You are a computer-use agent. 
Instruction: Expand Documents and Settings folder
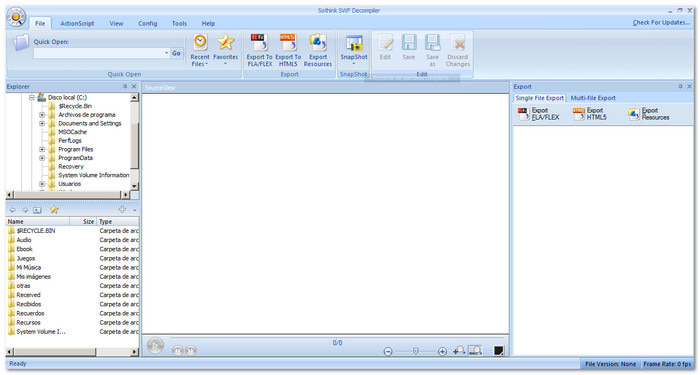[42, 123]
